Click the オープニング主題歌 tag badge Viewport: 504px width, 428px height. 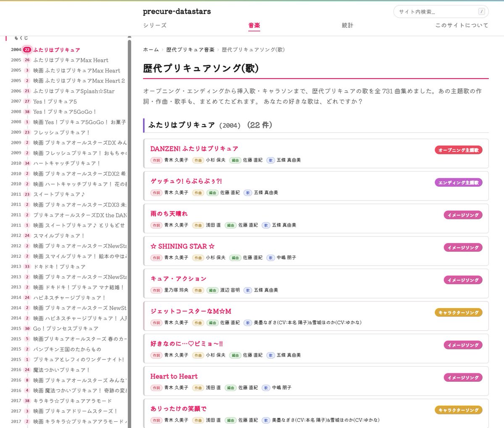click(x=459, y=150)
